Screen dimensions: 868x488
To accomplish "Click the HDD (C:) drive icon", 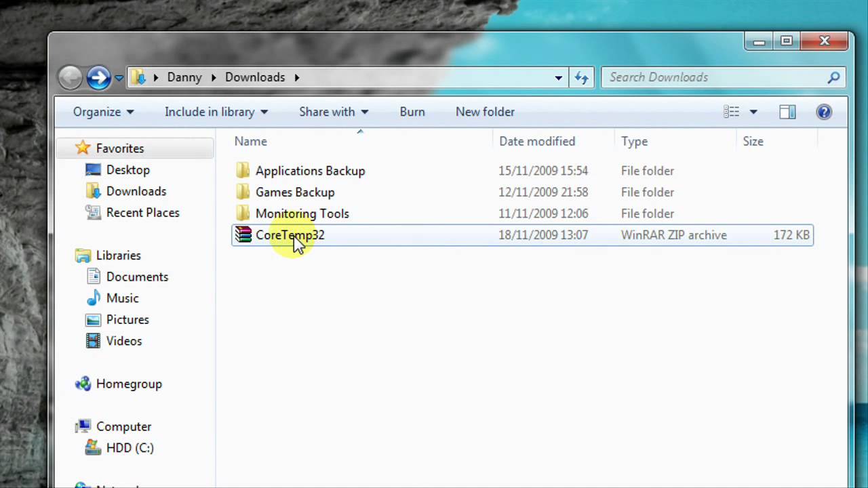I will 94,448.
